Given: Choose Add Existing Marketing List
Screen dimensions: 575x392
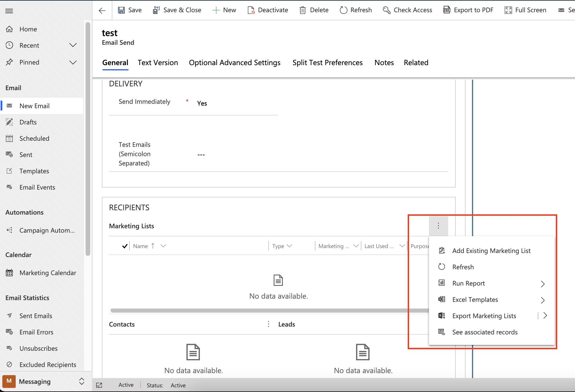Looking at the screenshot, I should click(x=491, y=251).
